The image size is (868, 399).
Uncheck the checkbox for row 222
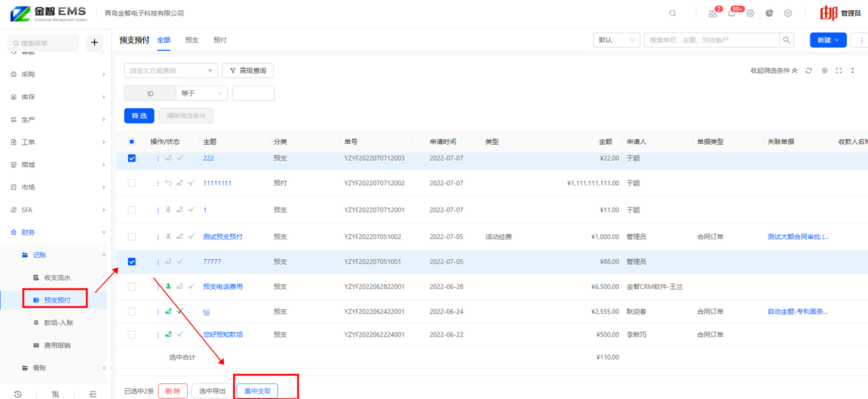tap(132, 158)
